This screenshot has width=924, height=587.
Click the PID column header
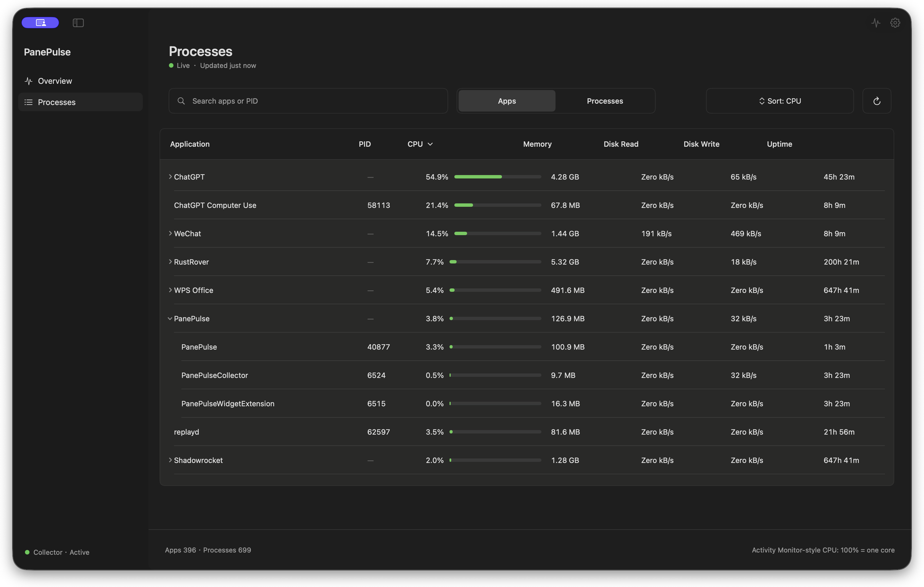[365, 144]
